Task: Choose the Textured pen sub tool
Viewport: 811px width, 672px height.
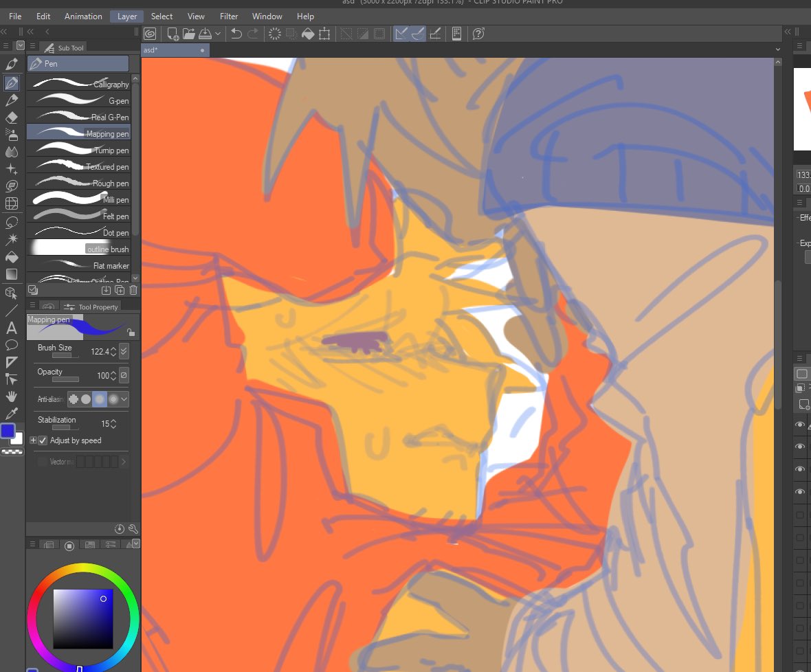Action: coord(78,166)
